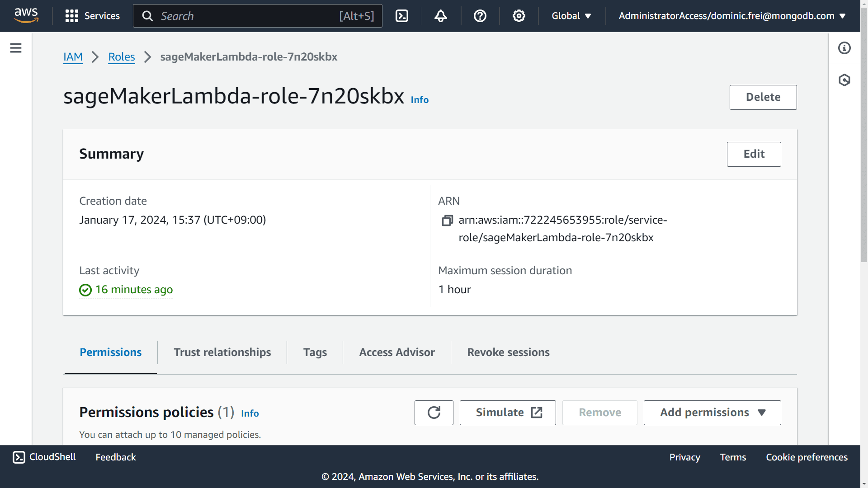Click the 16 minutes ago activity link
This screenshot has width=868, height=488.
click(134, 290)
